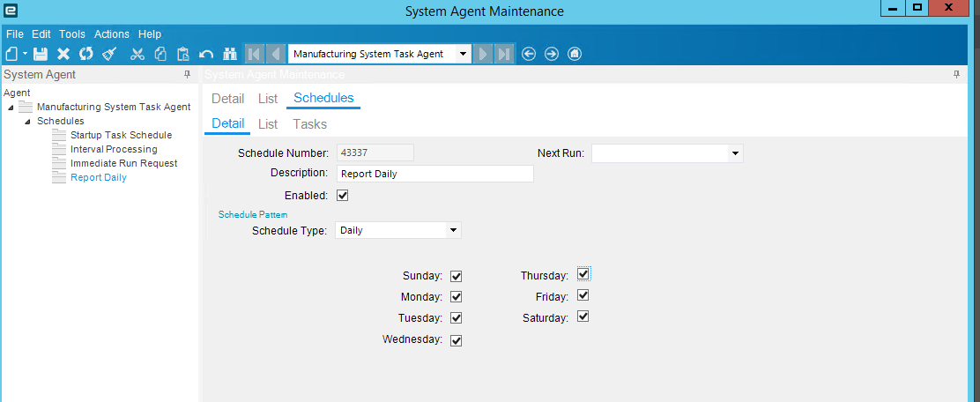Collapse the Schedules tree node
The height and width of the screenshot is (402, 980).
(x=27, y=122)
